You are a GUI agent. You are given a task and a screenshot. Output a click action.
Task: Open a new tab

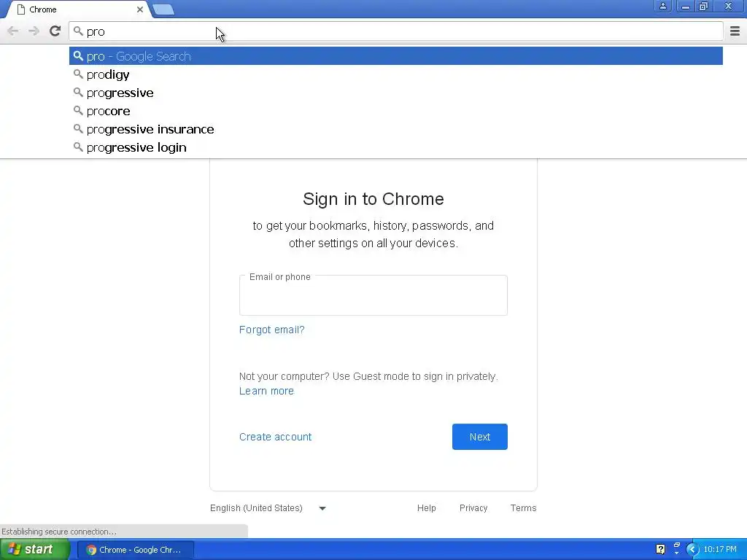tap(164, 9)
